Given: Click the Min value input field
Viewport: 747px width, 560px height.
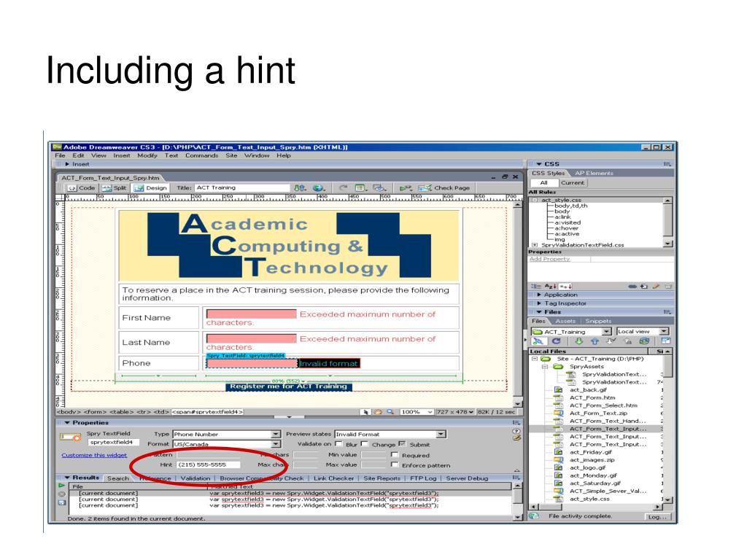Looking at the screenshot, I should (x=373, y=455).
